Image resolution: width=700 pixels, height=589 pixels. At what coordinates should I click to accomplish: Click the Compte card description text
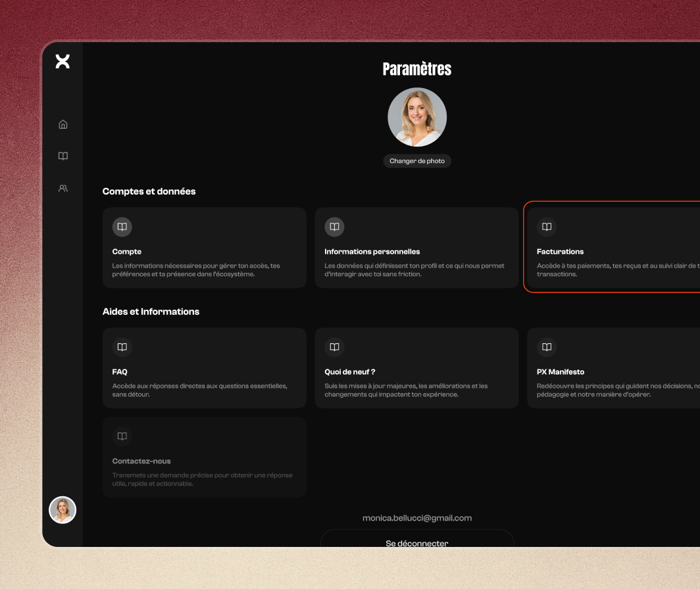pyautogui.click(x=196, y=270)
